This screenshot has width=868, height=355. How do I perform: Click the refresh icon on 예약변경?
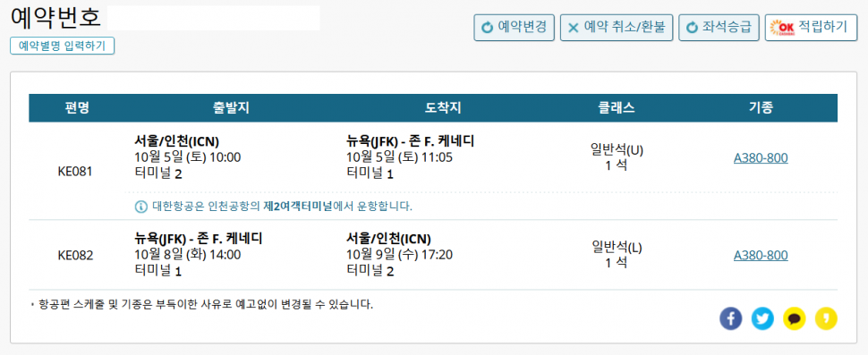tap(487, 28)
